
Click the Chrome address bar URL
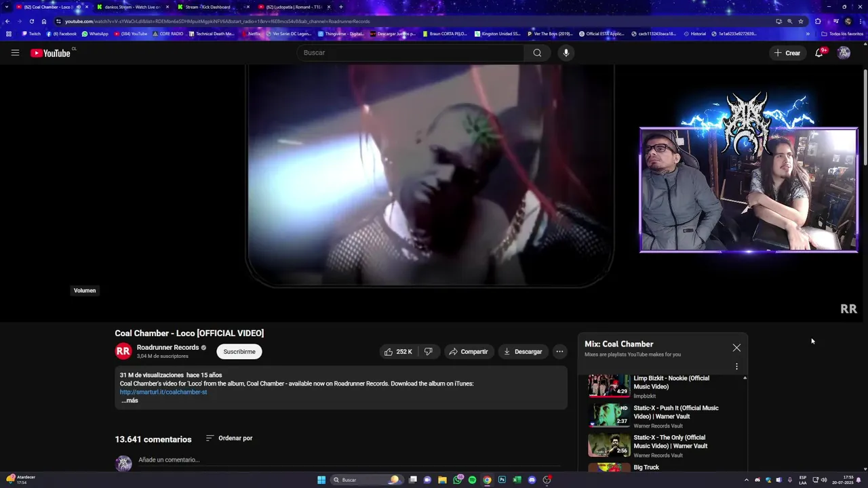217,21
